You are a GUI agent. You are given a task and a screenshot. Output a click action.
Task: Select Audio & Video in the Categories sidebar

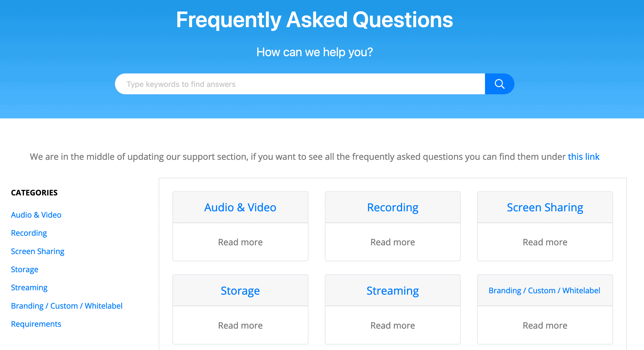coord(36,215)
